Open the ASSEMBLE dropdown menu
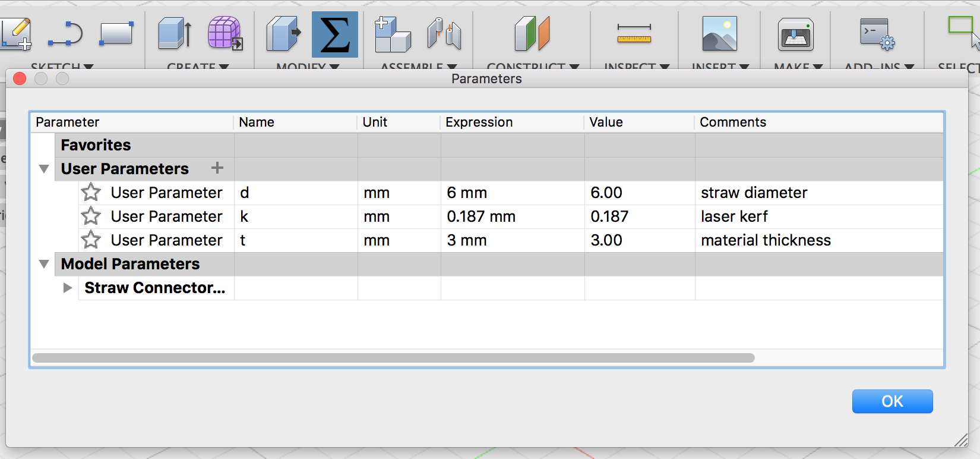Image resolution: width=980 pixels, height=459 pixels. [x=419, y=67]
